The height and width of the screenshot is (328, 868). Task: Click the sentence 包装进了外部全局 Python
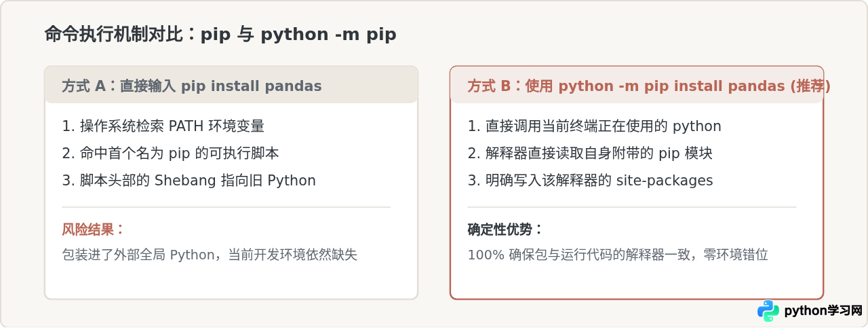click(x=138, y=255)
